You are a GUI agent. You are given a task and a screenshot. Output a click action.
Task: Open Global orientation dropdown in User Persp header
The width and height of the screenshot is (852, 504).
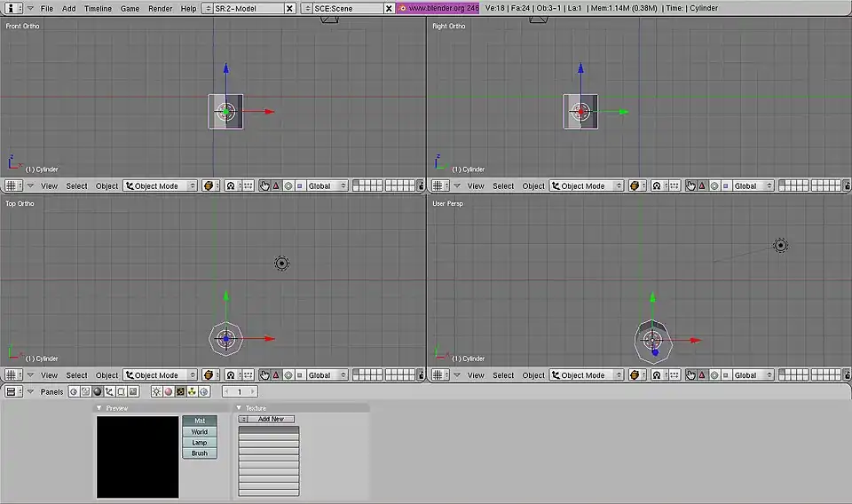click(x=751, y=375)
